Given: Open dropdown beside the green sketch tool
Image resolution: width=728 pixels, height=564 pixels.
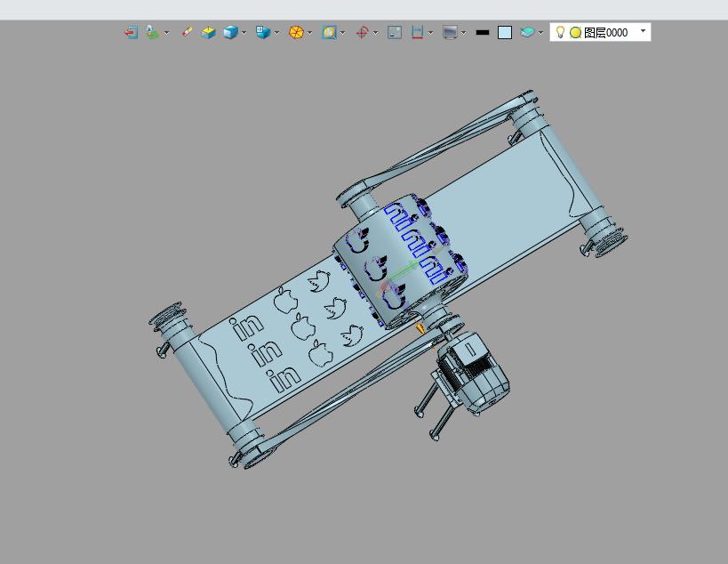Looking at the screenshot, I should coord(167,33).
